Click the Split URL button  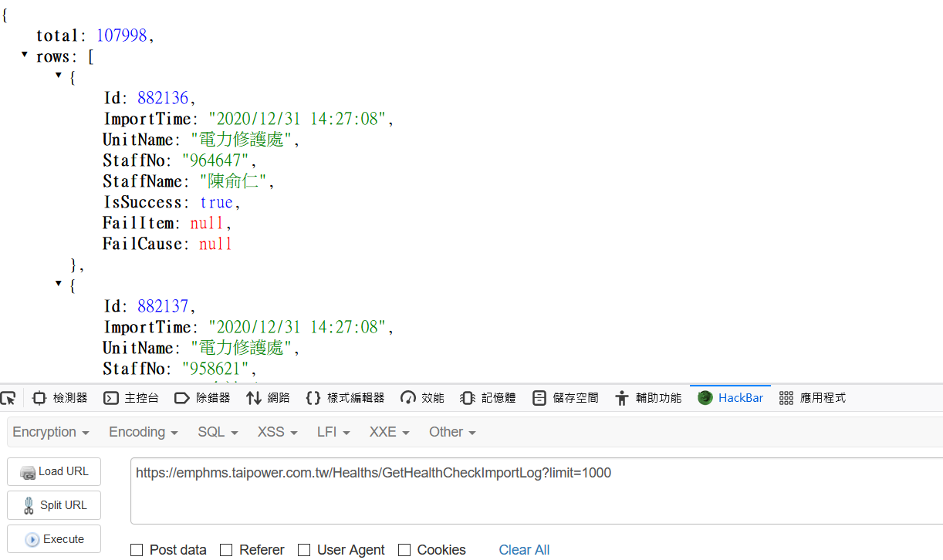point(54,505)
